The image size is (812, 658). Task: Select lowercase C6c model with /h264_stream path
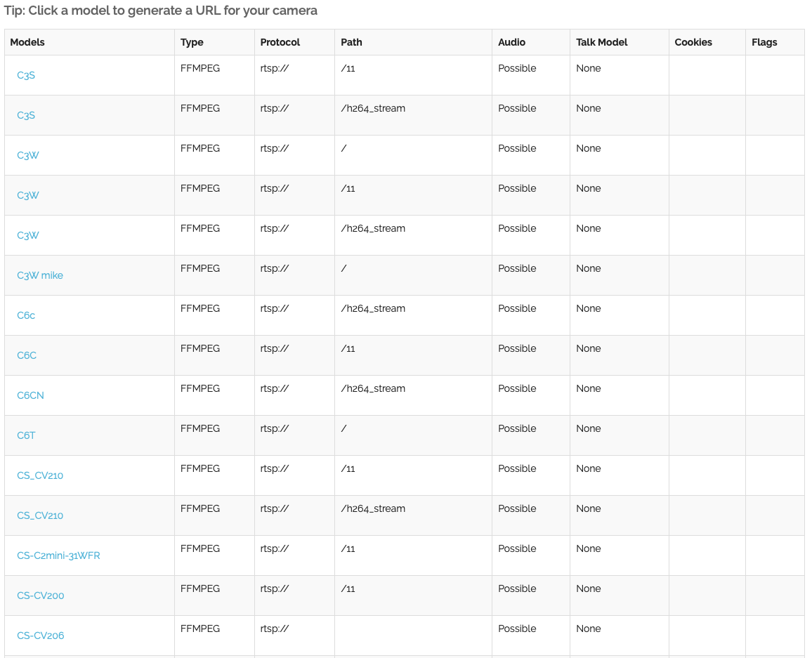(x=26, y=315)
